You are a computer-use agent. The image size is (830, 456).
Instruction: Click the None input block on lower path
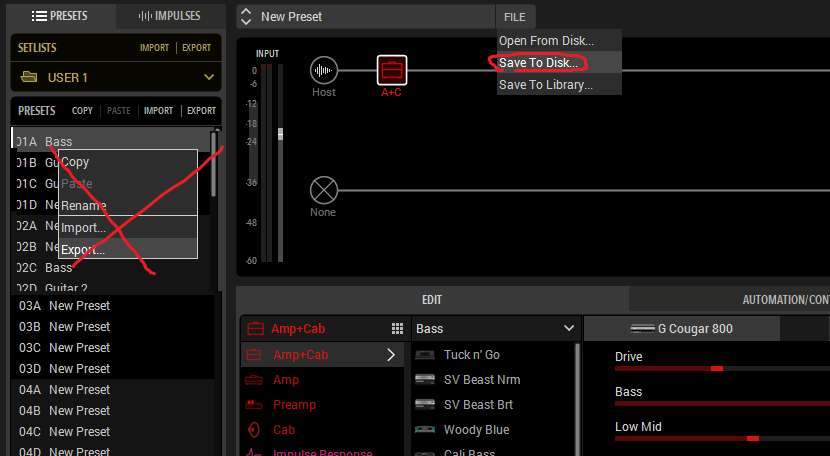323,190
